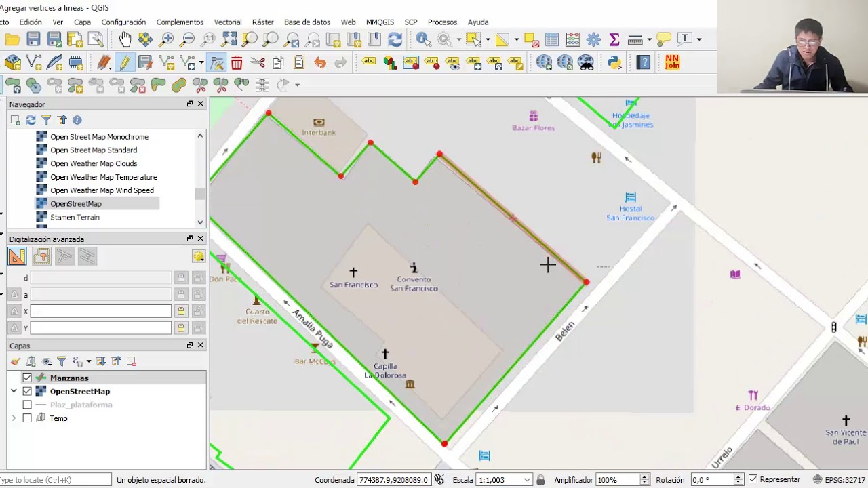Click the EPSG:32717 CRS button
The image size is (868, 488).
click(x=837, y=480)
